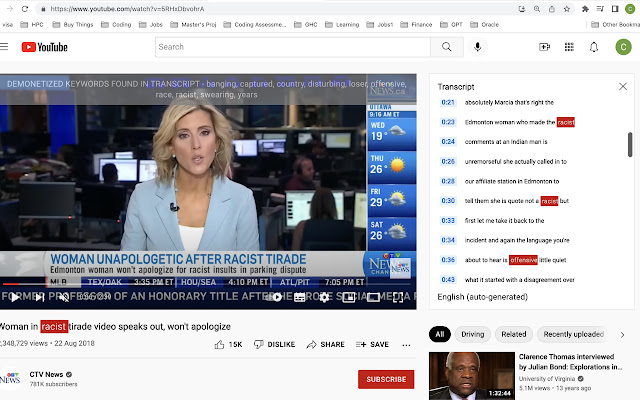Select the All filter chip
This screenshot has width=640, height=400.
coord(440,334)
